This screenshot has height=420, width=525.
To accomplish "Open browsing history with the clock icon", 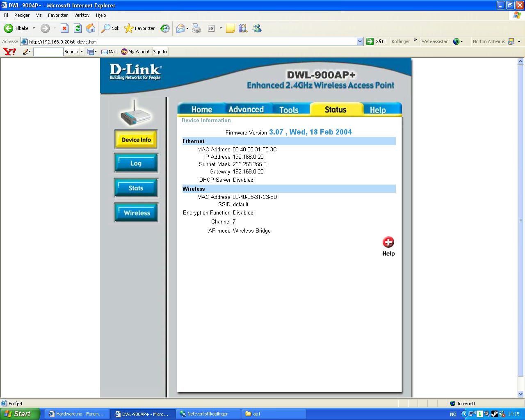I will tap(165, 28).
